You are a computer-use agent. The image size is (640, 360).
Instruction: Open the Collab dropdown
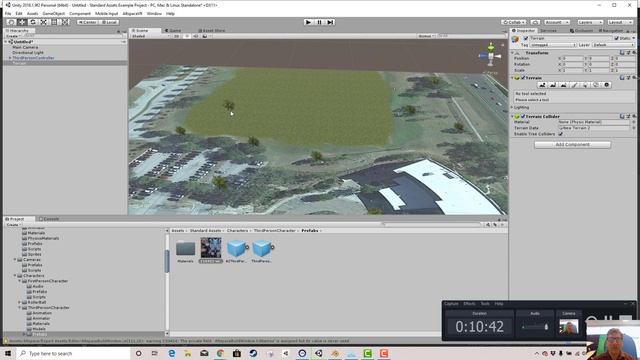[x=513, y=22]
